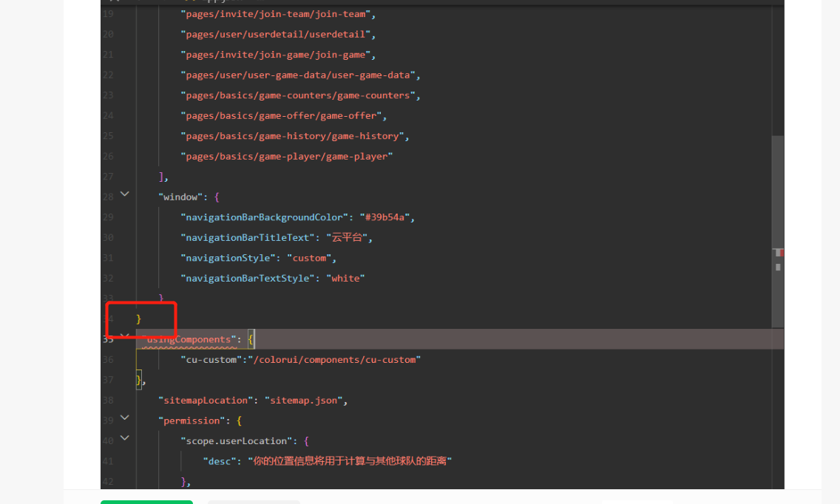Click the "cu-custom" key
Viewport: 840px width, 504px height.
click(x=211, y=360)
